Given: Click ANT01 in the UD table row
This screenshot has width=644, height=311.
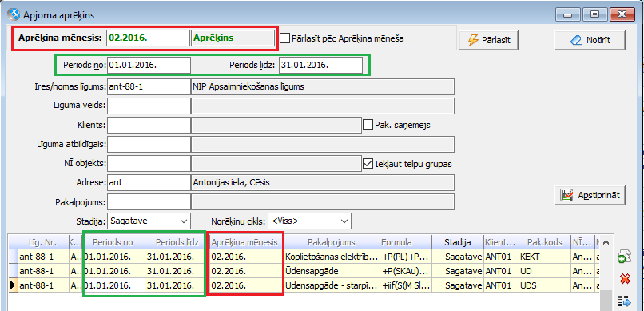Looking at the screenshot, I should click(x=501, y=271).
